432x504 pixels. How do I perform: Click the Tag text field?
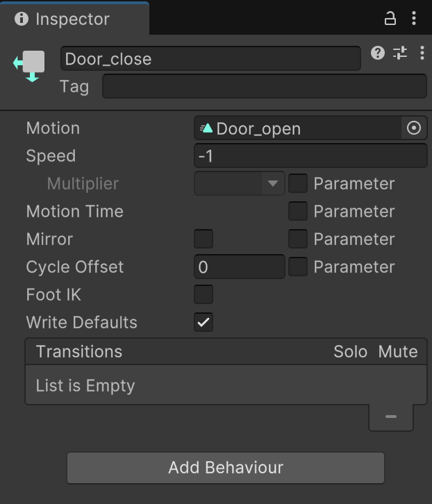[x=264, y=87]
